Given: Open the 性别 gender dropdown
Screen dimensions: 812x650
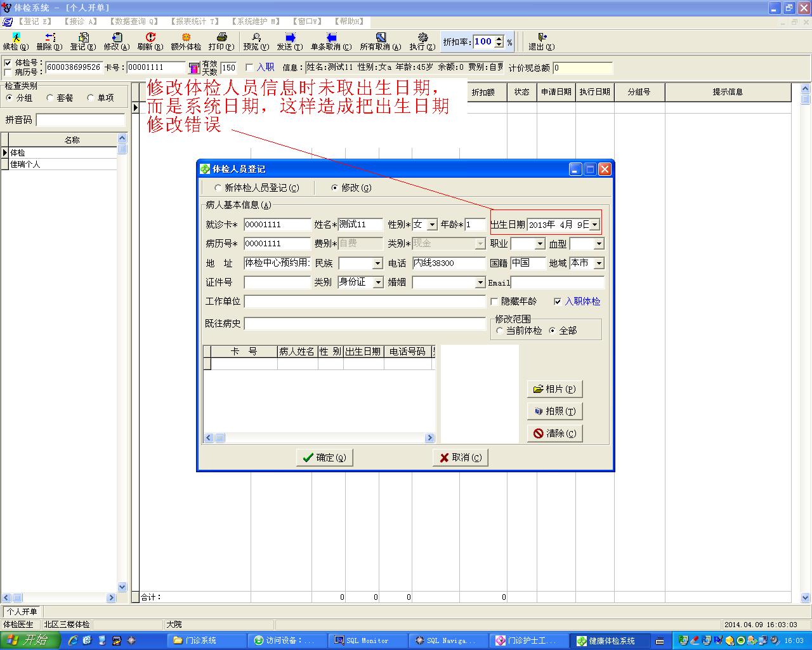Looking at the screenshot, I should click(432, 225).
